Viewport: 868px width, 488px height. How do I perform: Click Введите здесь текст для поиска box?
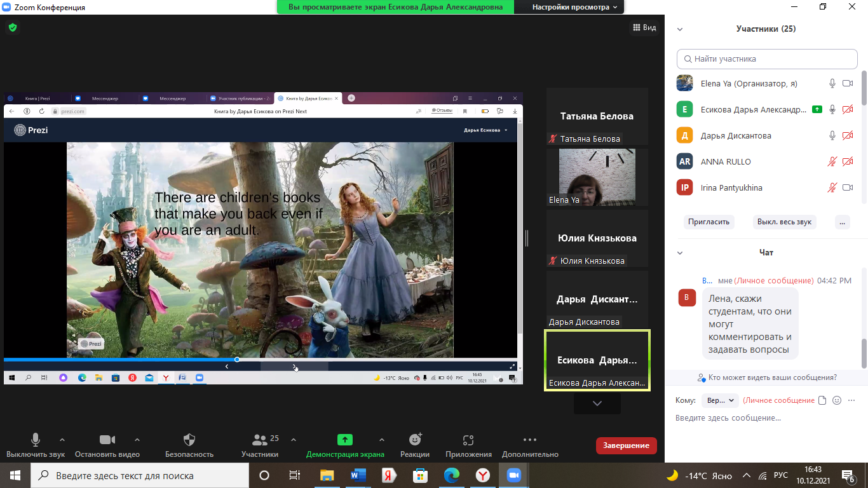tap(140, 475)
